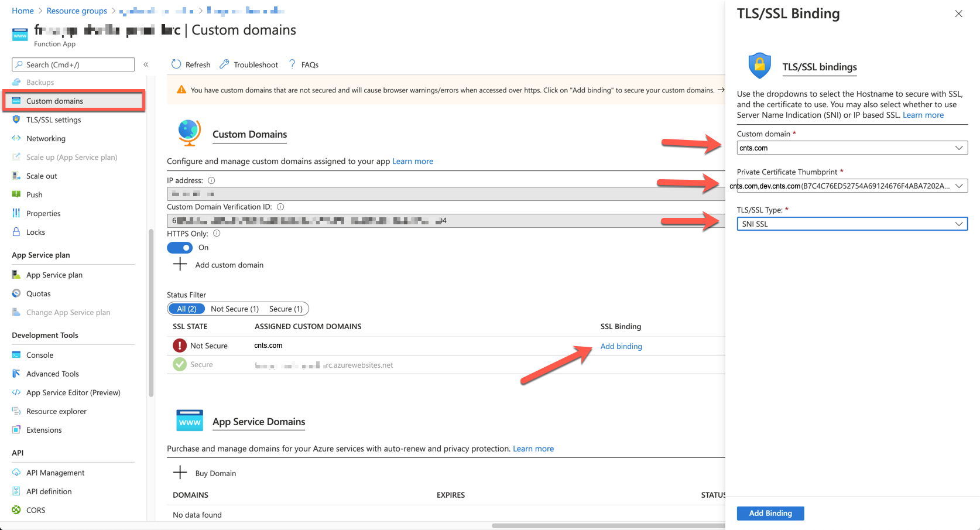Click the Locks padlock icon
Screen dimensions: 980x530
pos(16,232)
